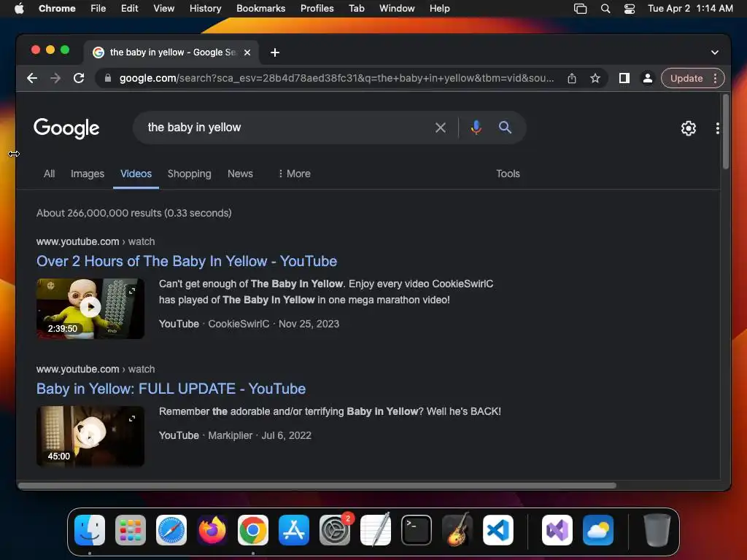Open Spotlight search in menu bar
Screen dimensions: 747x560
(605, 9)
